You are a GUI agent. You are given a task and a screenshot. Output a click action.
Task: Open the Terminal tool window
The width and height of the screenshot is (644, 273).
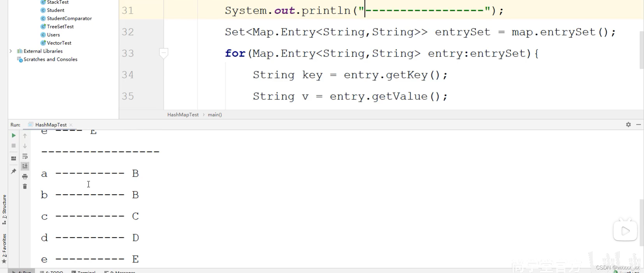[84, 271]
